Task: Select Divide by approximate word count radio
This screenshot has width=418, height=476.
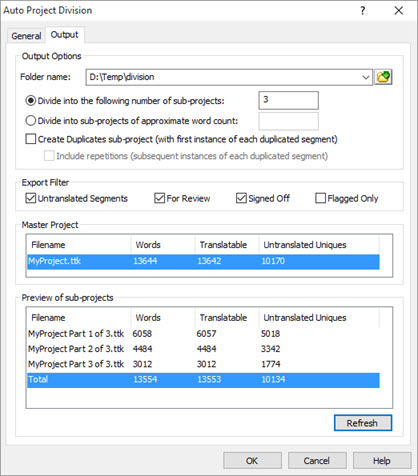Action: coord(31,121)
